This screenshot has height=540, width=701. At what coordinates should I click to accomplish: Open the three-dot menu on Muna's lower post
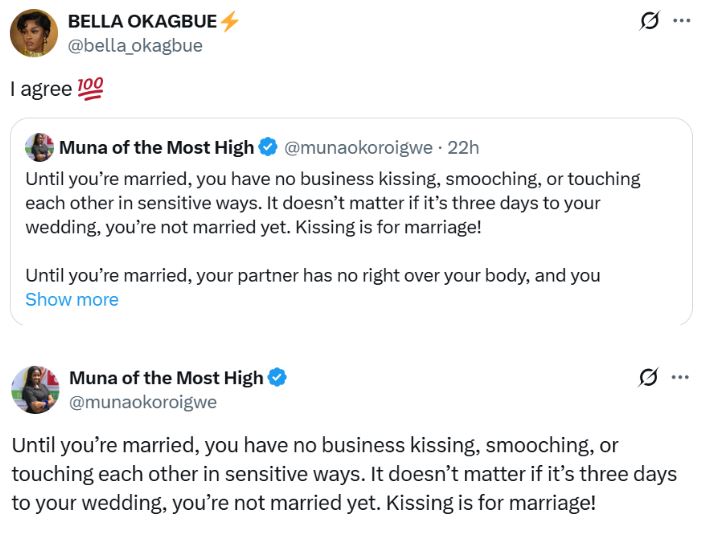[681, 377]
